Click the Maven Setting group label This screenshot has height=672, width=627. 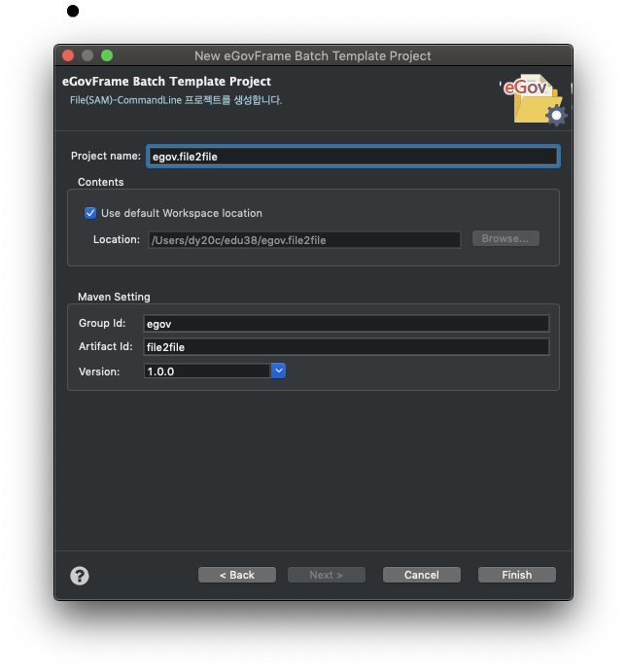pos(114,297)
